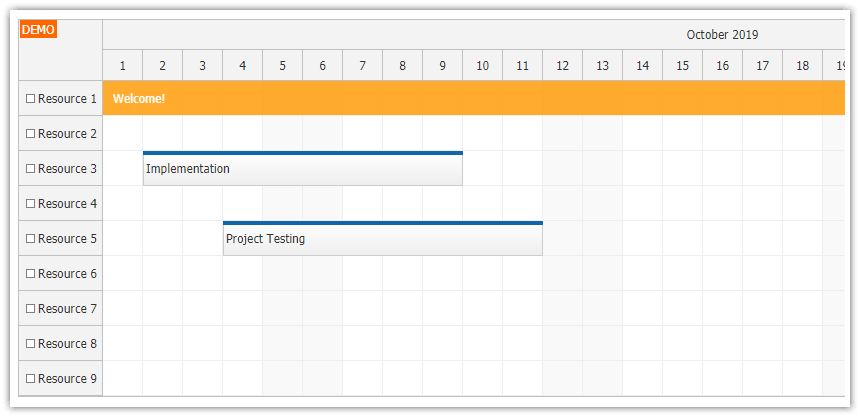Select the Project Testing event
Viewport: 860px width, 417px height.
382,239
